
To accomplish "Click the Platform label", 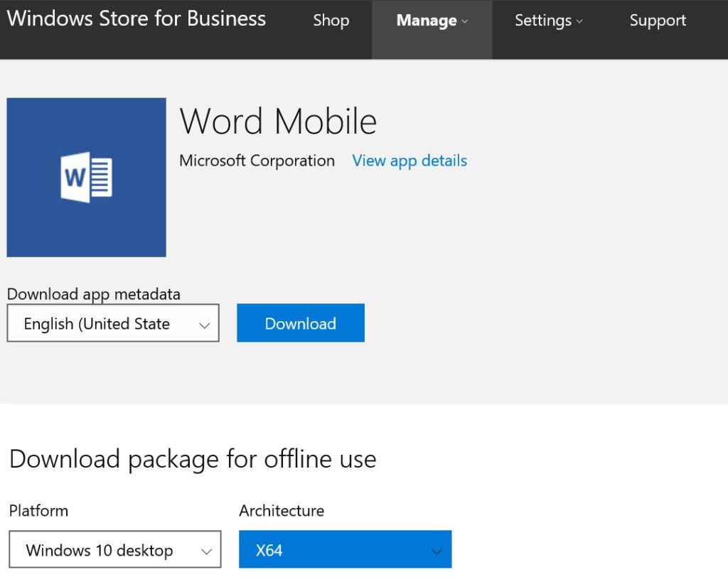I will 38,510.
